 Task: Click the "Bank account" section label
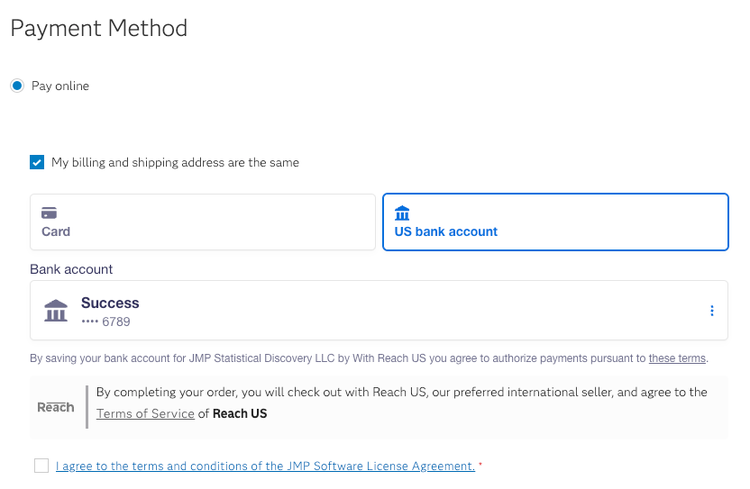click(x=71, y=269)
